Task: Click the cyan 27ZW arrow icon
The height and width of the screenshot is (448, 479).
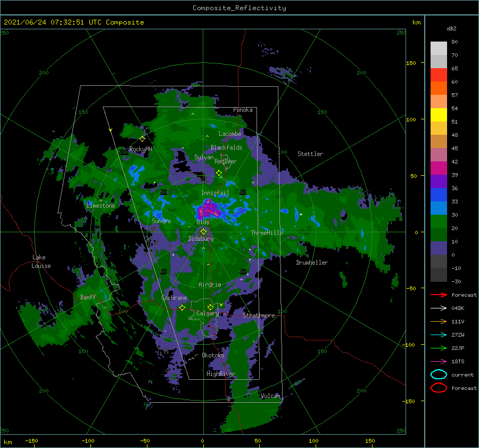Action: [439, 335]
